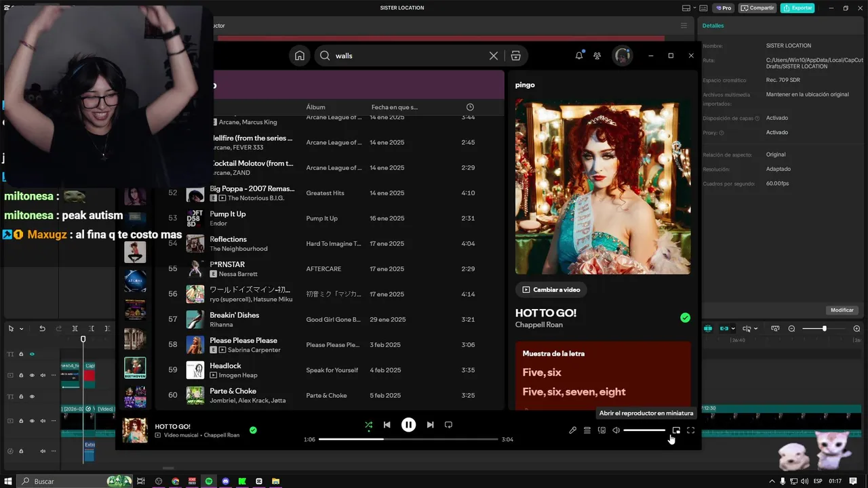The width and height of the screenshot is (868, 488).
Task: Click the Compartir button
Action: click(x=757, y=8)
